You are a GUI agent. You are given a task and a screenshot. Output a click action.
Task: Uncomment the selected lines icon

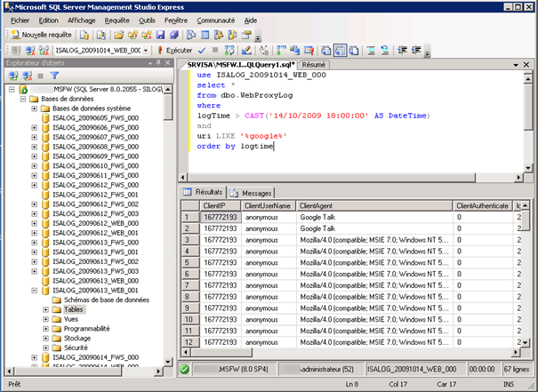(385, 51)
